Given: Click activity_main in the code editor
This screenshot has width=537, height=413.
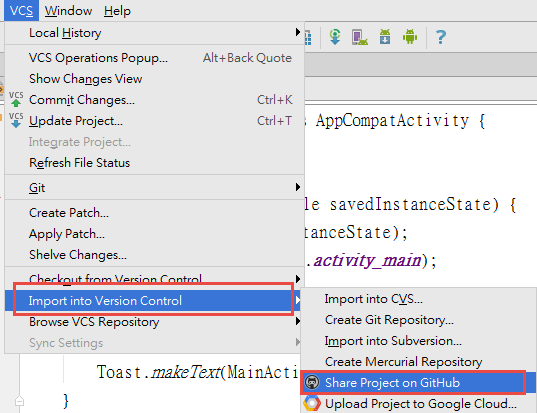Looking at the screenshot, I should [x=367, y=260].
